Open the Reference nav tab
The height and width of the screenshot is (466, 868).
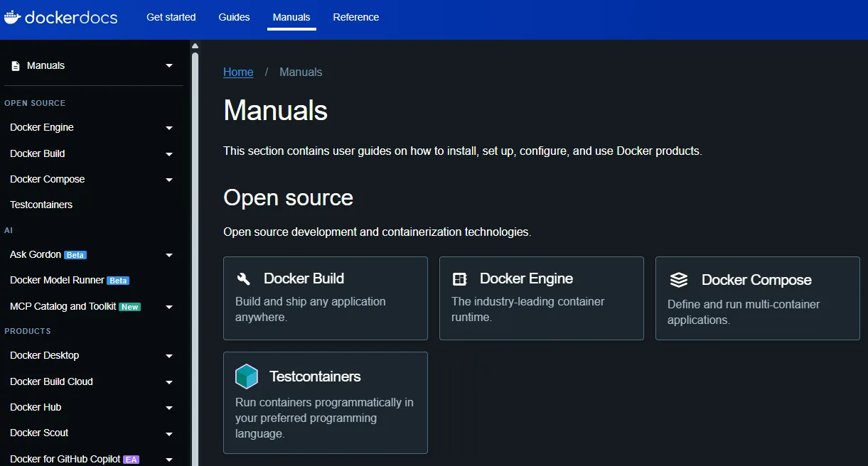coord(356,17)
